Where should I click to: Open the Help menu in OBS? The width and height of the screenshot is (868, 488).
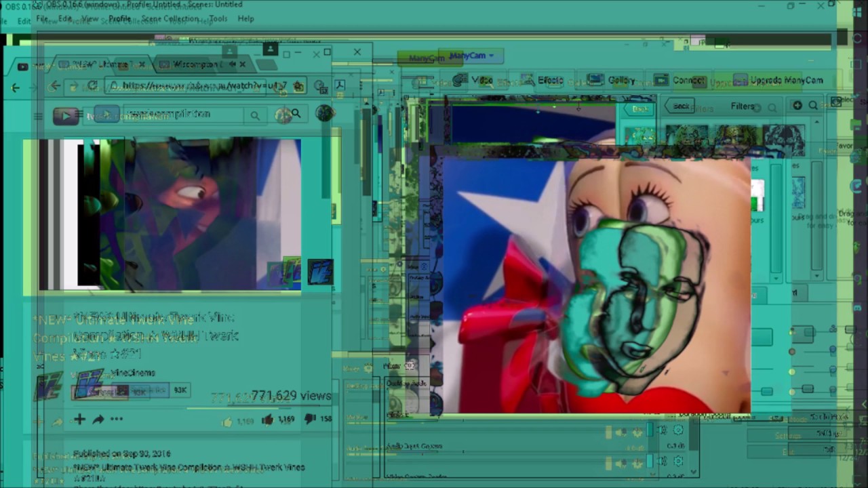click(x=245, y=19)
